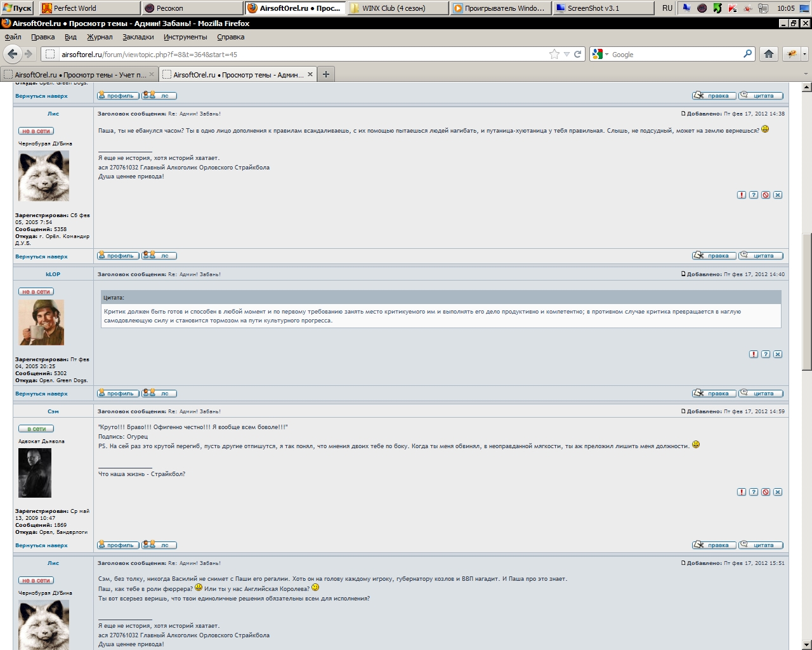Expand the add-on button dropdown arrow

[804, 54]
